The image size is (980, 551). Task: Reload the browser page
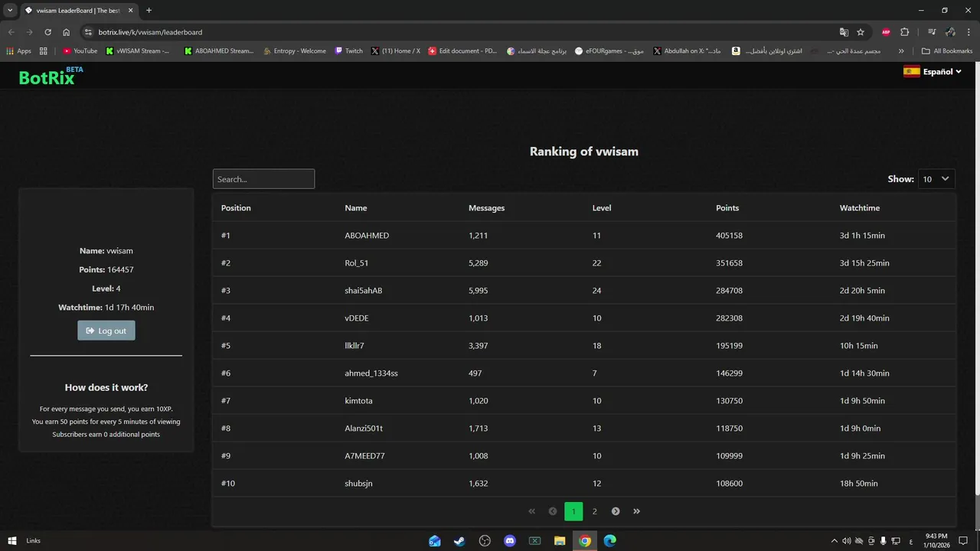[47, 32]
